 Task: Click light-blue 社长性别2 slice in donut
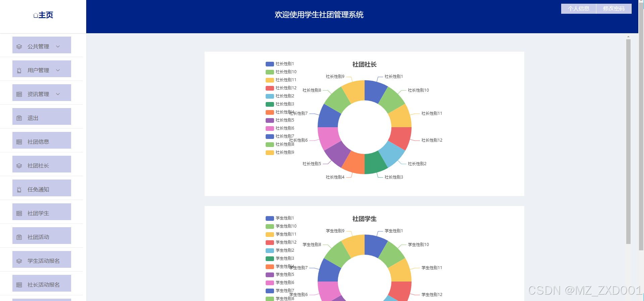click(x=390, y=153)
